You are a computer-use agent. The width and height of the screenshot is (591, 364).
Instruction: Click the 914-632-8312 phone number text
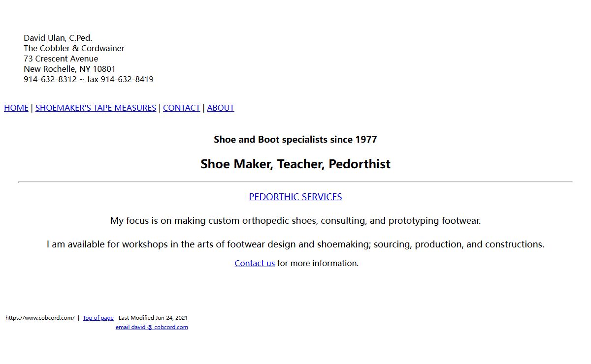(50, 79)
